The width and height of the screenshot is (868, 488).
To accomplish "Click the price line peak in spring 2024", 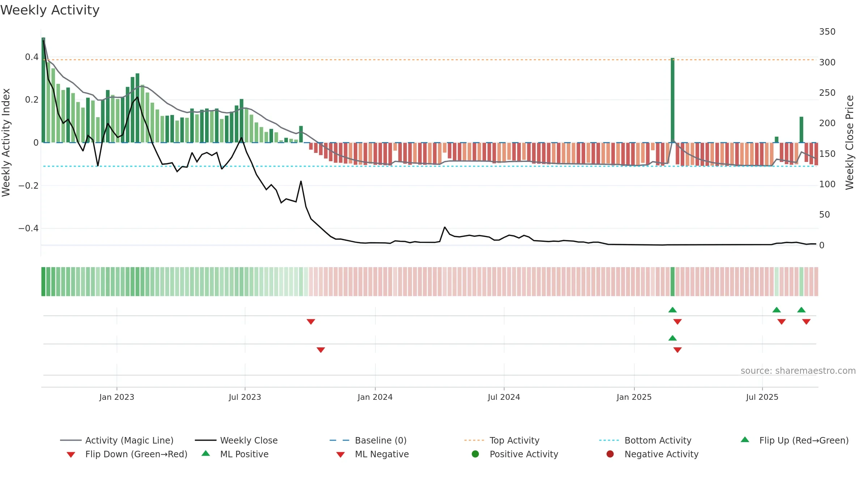I will pos(445,227).
